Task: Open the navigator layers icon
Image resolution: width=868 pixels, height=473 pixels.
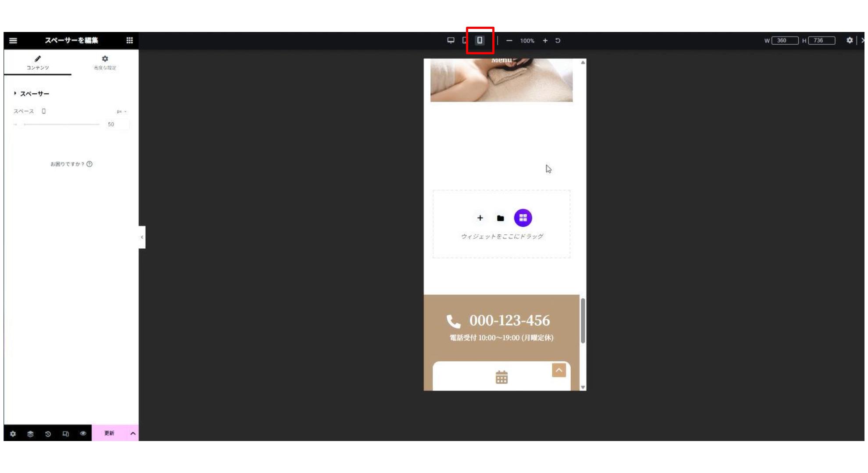Action: tap(30, 434)
